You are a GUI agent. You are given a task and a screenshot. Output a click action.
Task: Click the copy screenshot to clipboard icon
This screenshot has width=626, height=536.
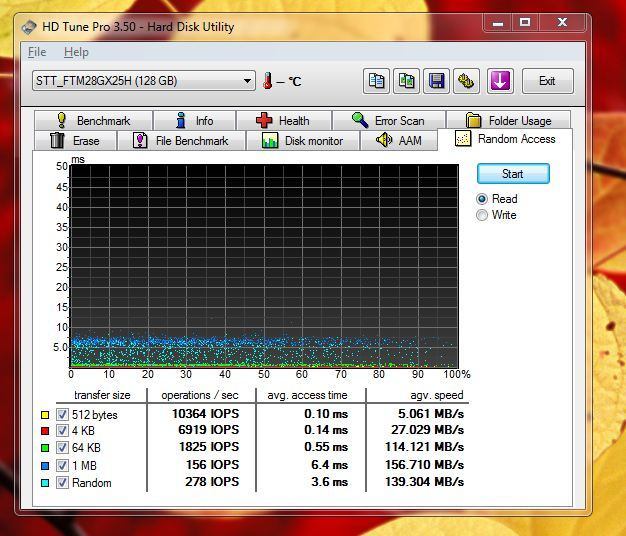406,81
